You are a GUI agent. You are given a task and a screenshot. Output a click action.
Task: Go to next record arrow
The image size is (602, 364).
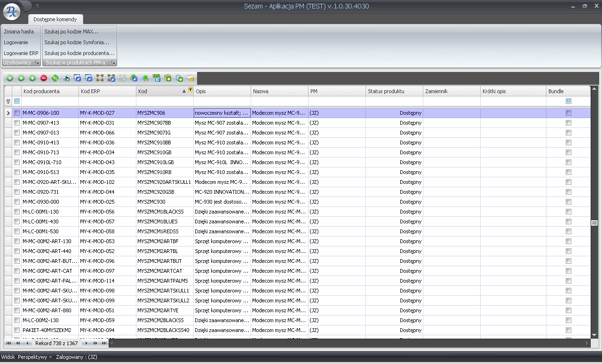click(x=86, y=343)
